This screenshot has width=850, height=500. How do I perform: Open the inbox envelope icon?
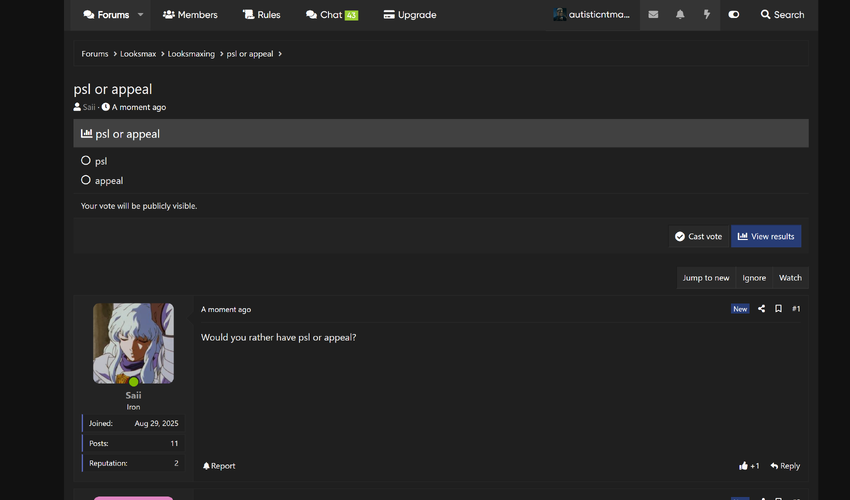[653, 15]
